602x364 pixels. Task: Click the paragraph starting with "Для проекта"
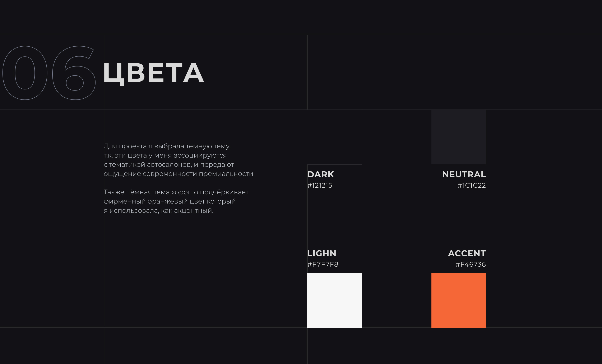click(179, 160)
